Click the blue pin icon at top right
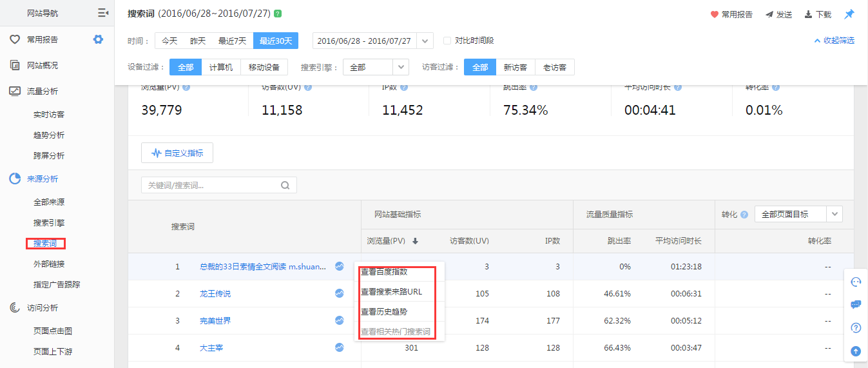Screen dimensions: 868x368 [849, 14]
